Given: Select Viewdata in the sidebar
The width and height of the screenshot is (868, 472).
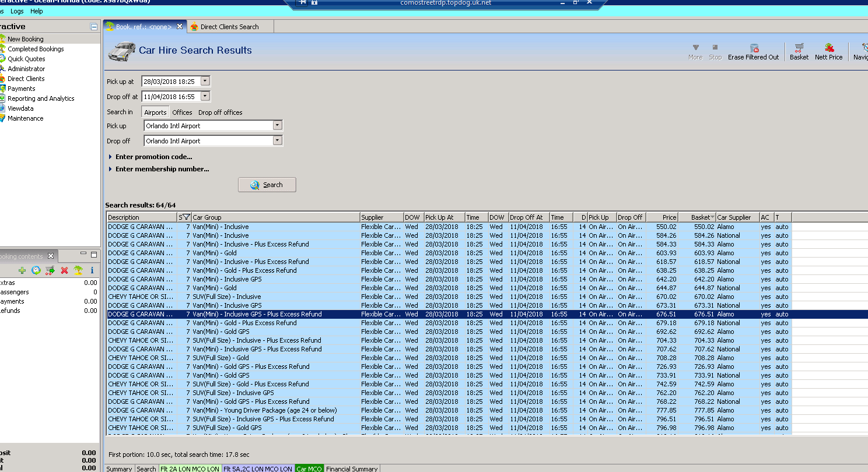Looking at the screenshot, I should [x=20, y=108].
